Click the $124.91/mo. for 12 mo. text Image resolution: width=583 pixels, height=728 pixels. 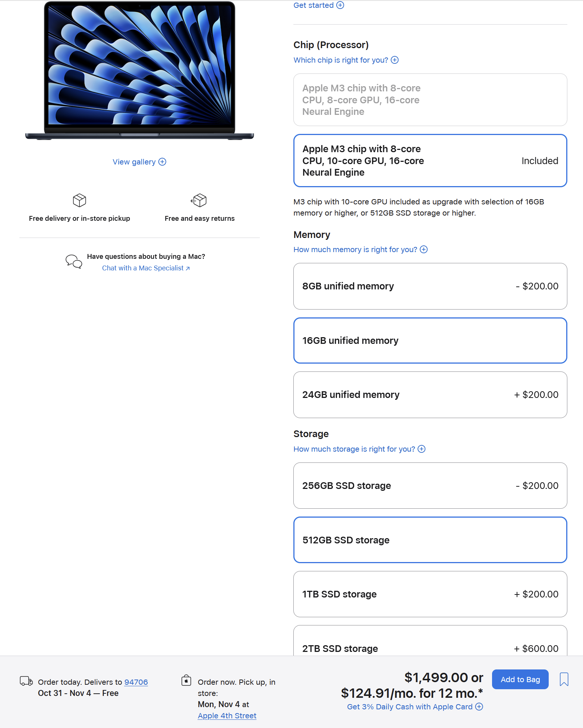pyautogui.click(x=412, y=693)
